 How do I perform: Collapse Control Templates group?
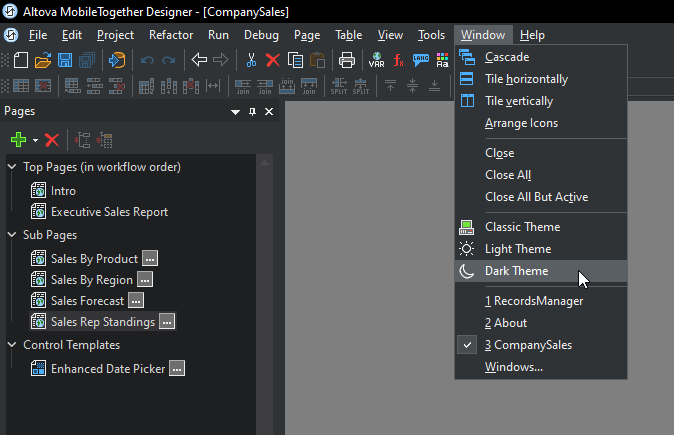tap(12, 345)
